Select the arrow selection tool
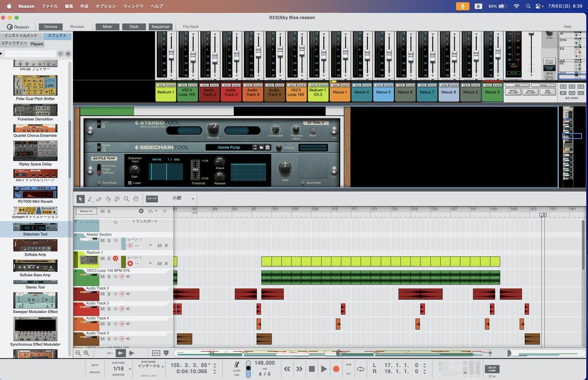 [81, 199]
